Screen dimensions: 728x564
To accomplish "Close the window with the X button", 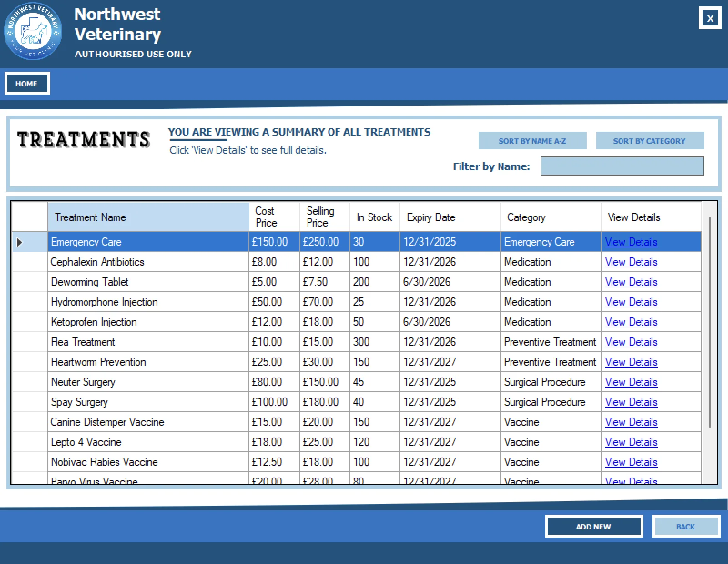I will [710, 18].
